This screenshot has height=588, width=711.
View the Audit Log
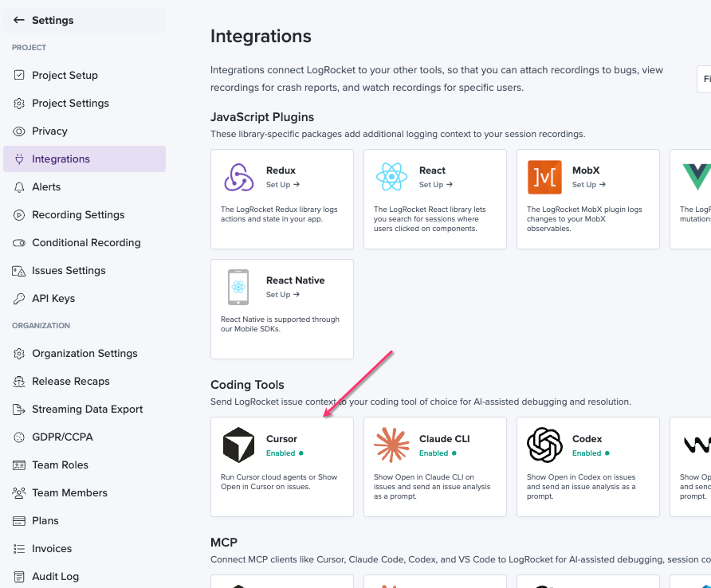click(x=84, y=577)
